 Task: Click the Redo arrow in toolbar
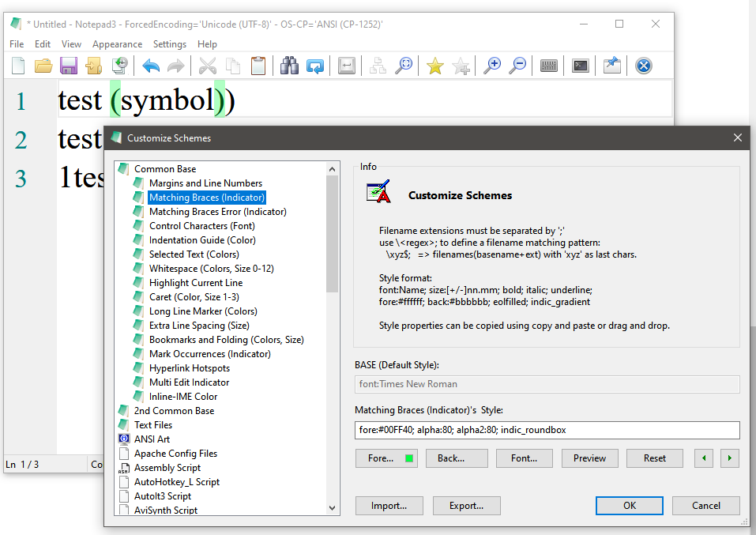pyautogui.click(x=175, y=66)
